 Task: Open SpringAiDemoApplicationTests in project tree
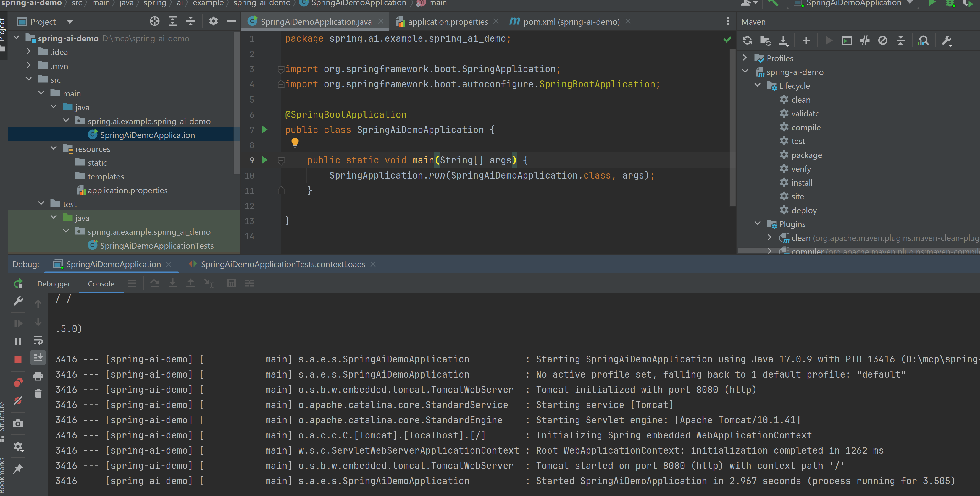(156, 246)
